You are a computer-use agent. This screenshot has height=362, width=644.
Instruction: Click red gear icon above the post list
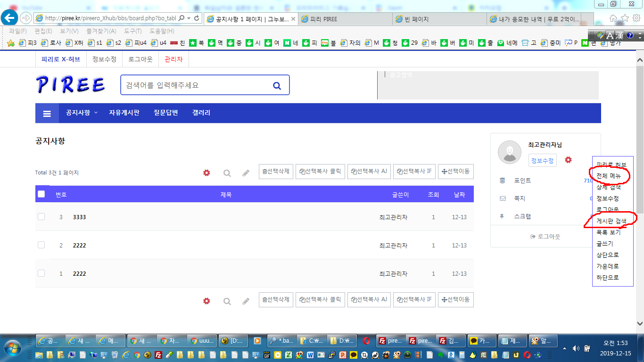click(x=206, y=173)
